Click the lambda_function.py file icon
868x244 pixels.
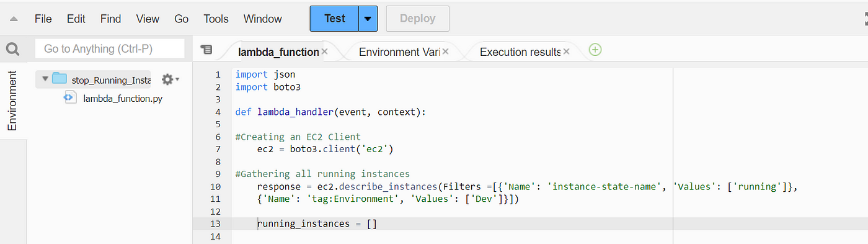pyautogui.click(x=71, y=97)
